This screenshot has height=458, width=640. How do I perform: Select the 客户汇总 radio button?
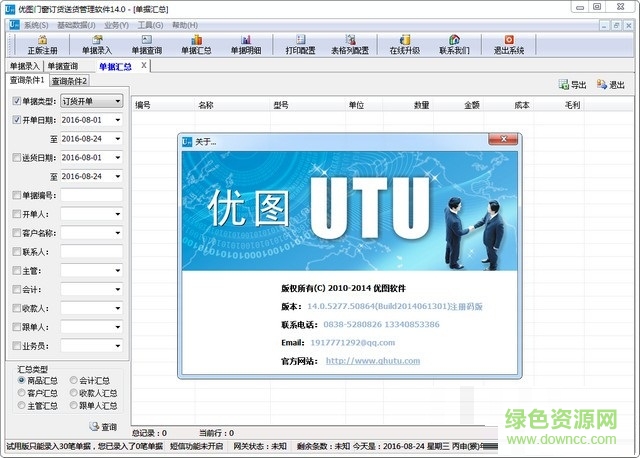click(22, 393)
